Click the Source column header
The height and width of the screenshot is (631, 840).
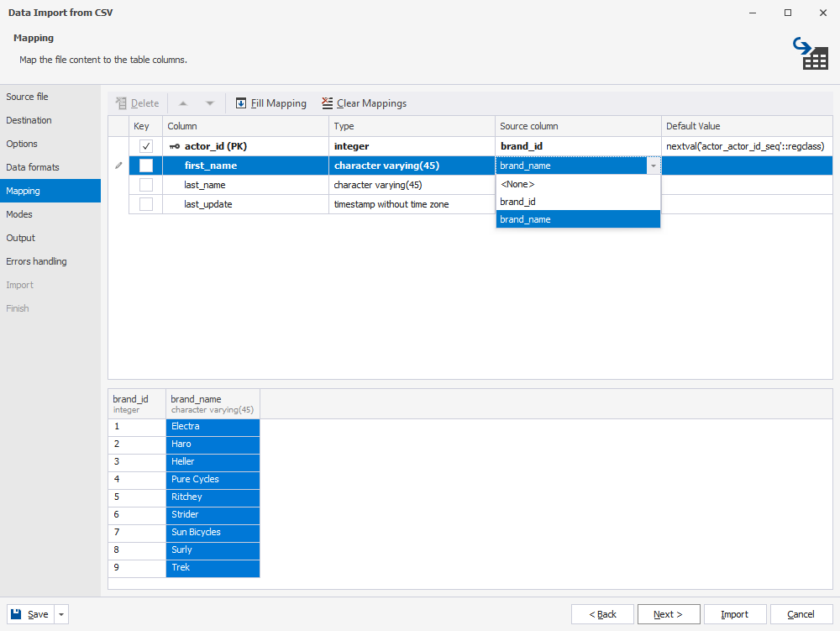coord(578,126)
